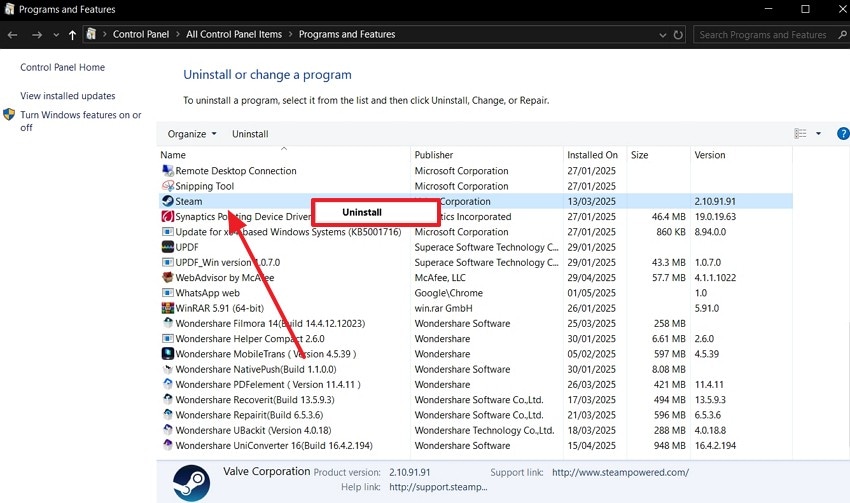This screenshot has height=503, width=850.
Task: Click the McAfee, LLC publisher cell
Action: pos(440,278)
